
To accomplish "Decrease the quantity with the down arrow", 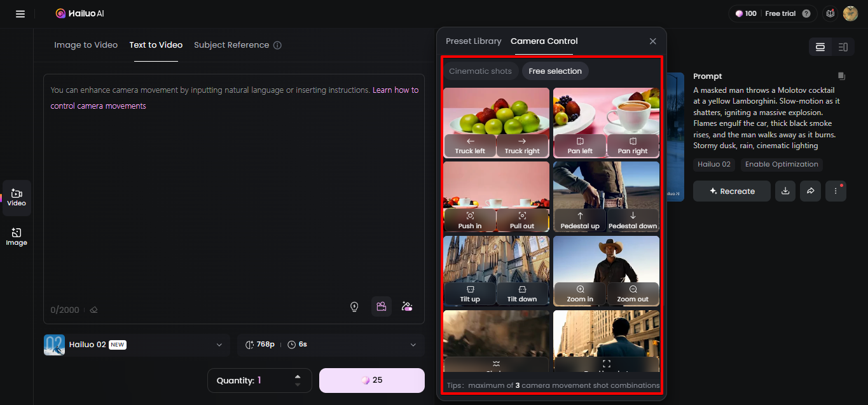I will tap(298, 385).
